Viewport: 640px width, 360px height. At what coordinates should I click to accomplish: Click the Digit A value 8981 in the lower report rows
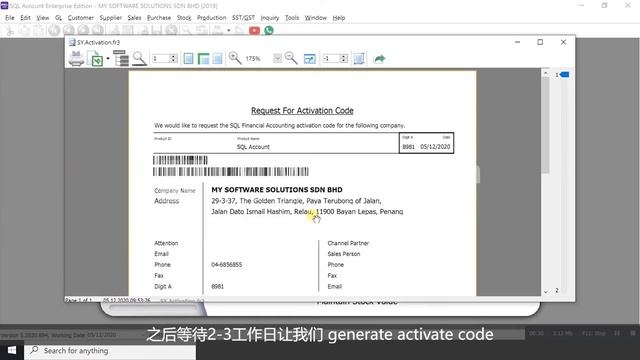coord(217,287)
